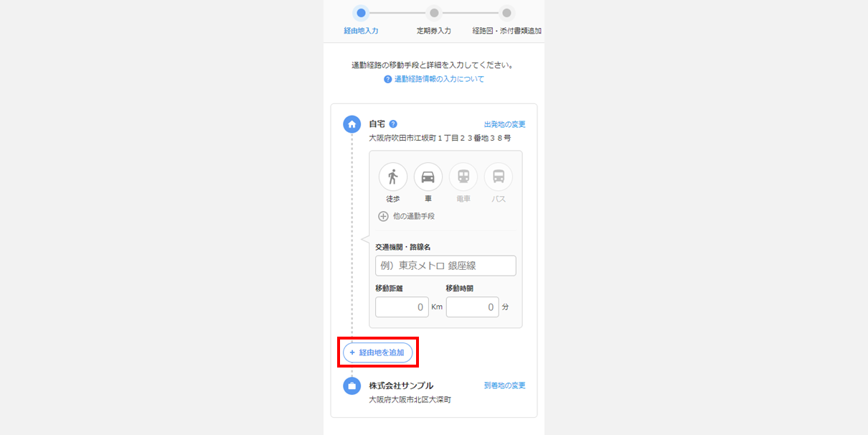Click 他の通勤手段 label
The height and width of the screenshot is (435, 868).
414,216
